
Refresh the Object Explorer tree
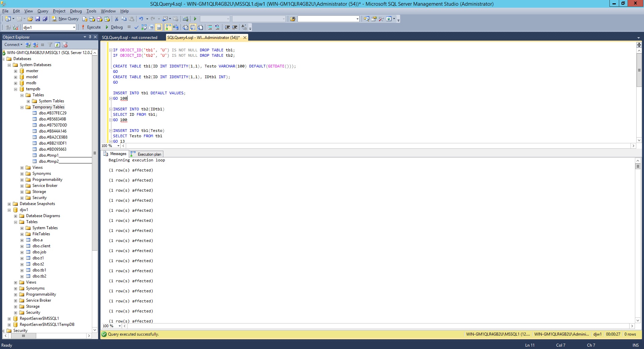click(x=57, y=45)
